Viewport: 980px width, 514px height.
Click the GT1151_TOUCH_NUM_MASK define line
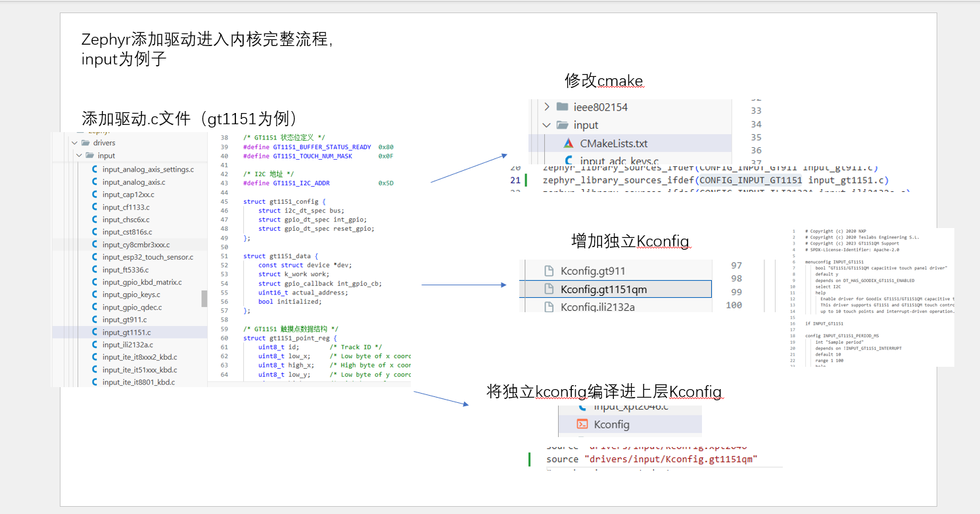click(x=318, y=156)
